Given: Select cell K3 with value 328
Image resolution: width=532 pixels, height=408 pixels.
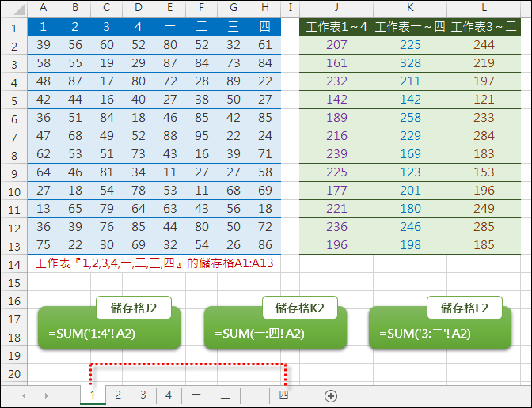Looking at the screenshot, I should (410, 63).
